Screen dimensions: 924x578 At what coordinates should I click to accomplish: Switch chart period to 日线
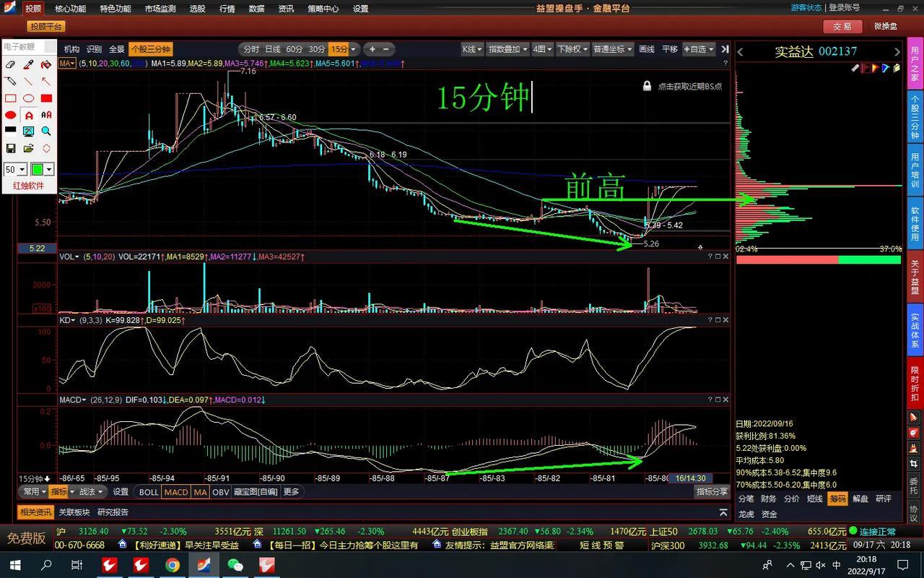click(x=273, y=49)
